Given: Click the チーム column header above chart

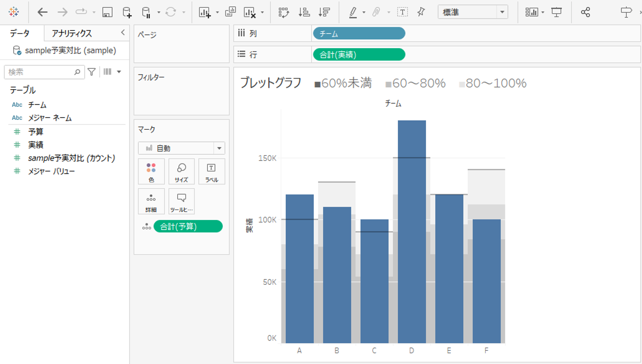Looking at the screenshot, I should (393, 103).
